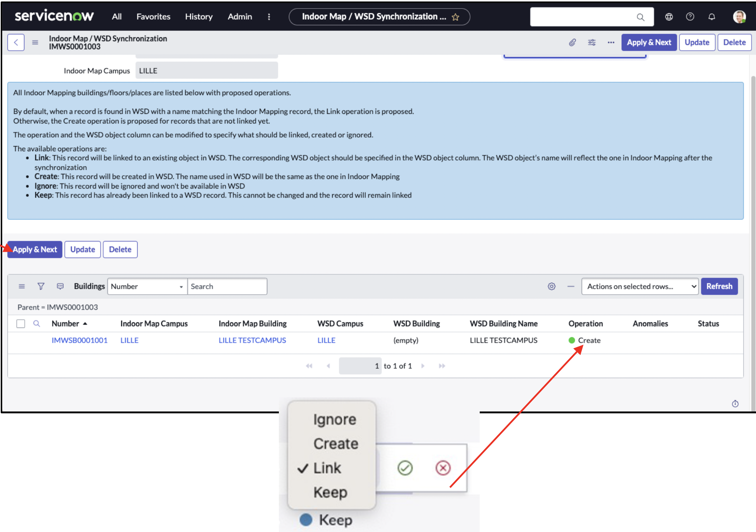Click the lower Apply & Next button

[35, 250]
